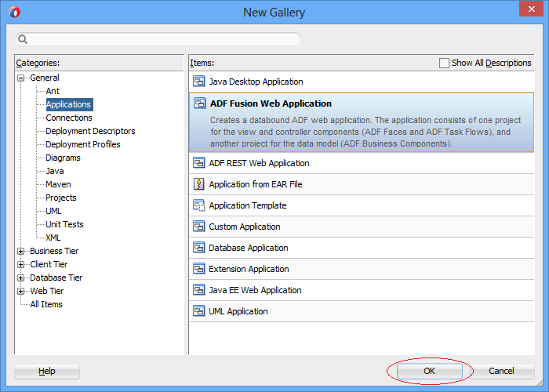Choose the Extension Application icon
The height and width of the screenshot is (392, 549).
point(199,269)
